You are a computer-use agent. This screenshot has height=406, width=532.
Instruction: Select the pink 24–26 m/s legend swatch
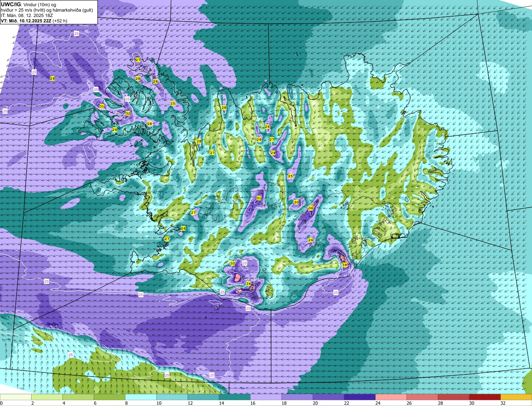391,397
